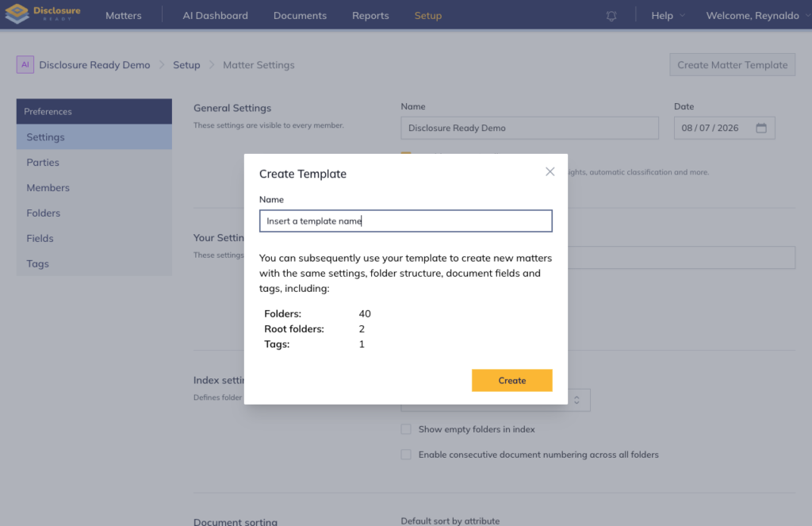The width and height of the screenshot is (812, 526).
Task: Open the user menu chevron beside Reynaldo
Action: [808, 16]
